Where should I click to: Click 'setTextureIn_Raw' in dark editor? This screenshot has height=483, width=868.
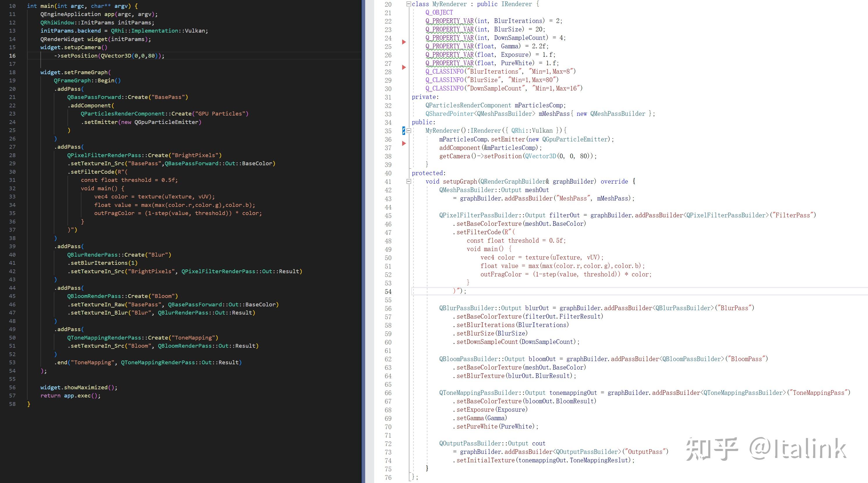click(97, 304)
